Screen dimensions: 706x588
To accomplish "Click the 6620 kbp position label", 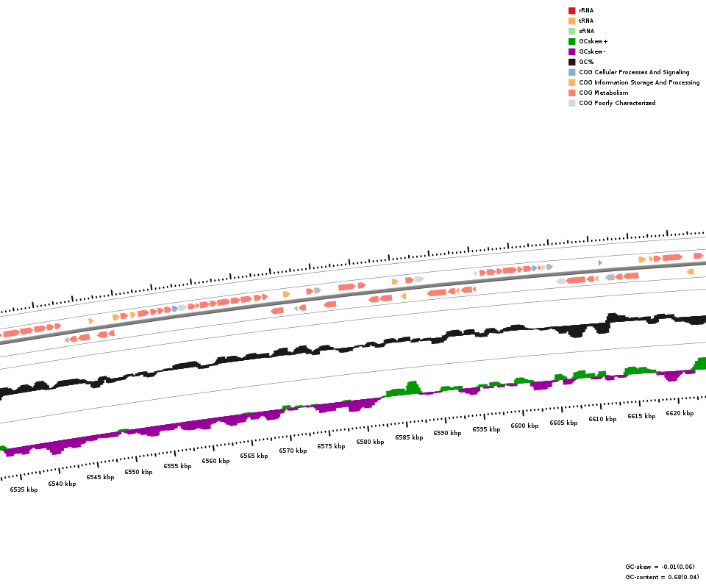I will [680, 413].
